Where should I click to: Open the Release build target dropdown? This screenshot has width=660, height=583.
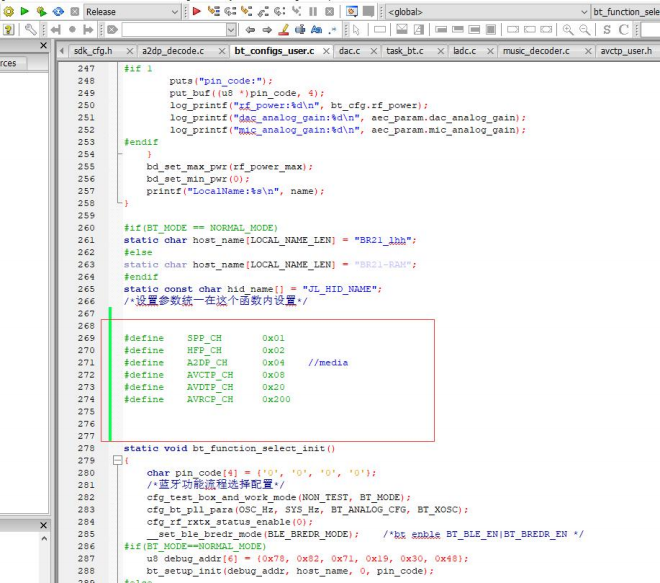click(x=132, y=12)
